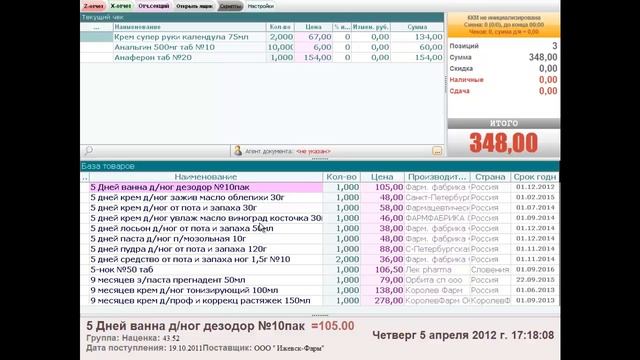This screenshot has height=360, width=640.
Task: Click the 'не указан' agent link
Action: 313,151
